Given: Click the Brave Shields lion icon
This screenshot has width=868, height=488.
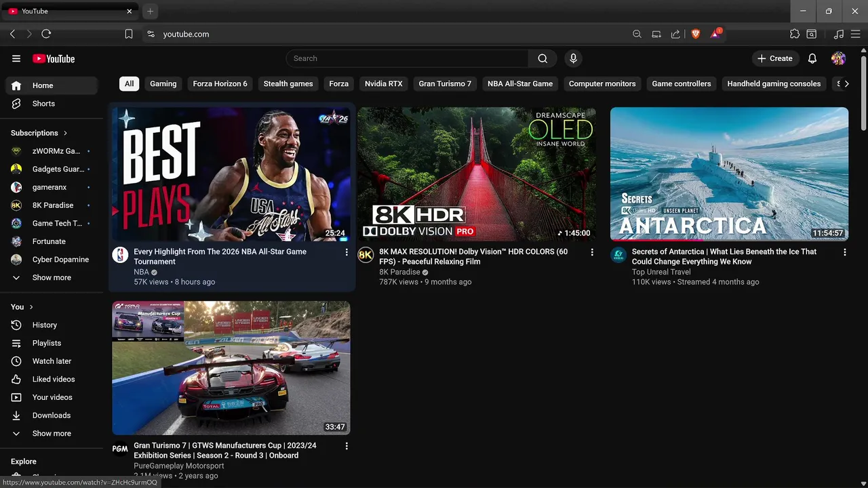Looking at the screenshot, I should tap(695, 34).
